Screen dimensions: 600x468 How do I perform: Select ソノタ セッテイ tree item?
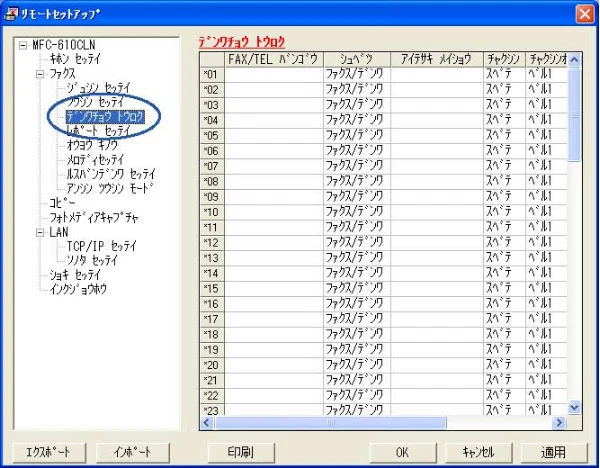click(92, 261)
